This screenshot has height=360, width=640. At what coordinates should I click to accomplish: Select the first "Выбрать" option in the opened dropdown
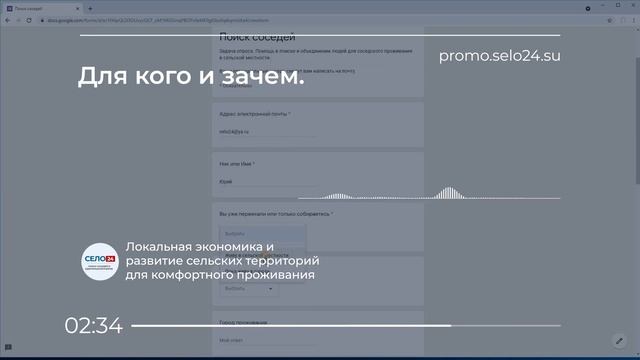(262, 234)
